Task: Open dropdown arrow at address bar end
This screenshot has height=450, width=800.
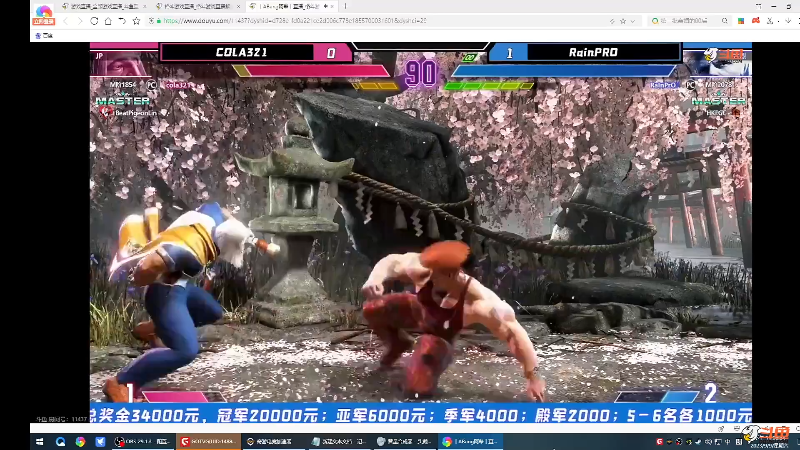Action: coord(633,21)
